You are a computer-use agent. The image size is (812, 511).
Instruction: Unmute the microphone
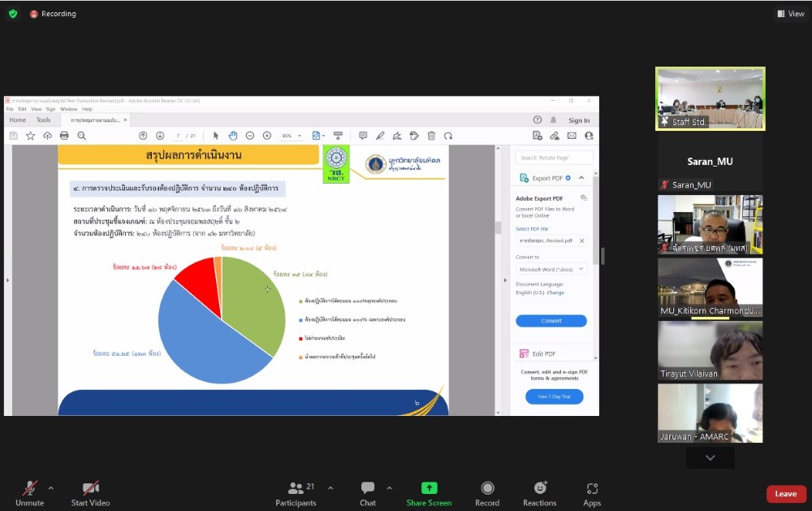pyautogui.click(x=29, y=493)
